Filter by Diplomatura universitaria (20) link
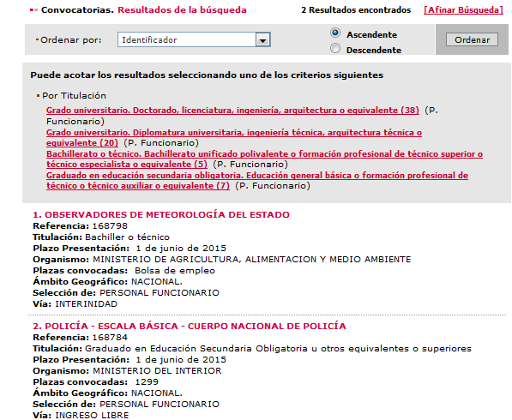 [234, 138]
